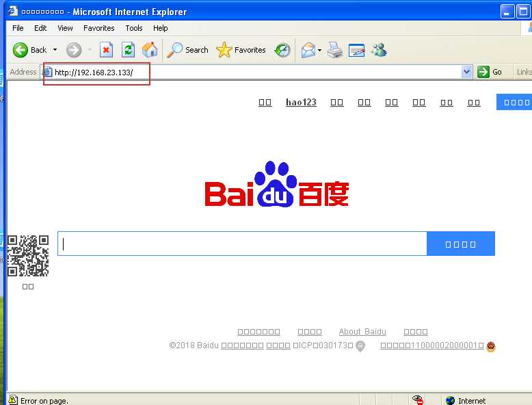Click the blue Baidu search button

(x=461, y=244)
